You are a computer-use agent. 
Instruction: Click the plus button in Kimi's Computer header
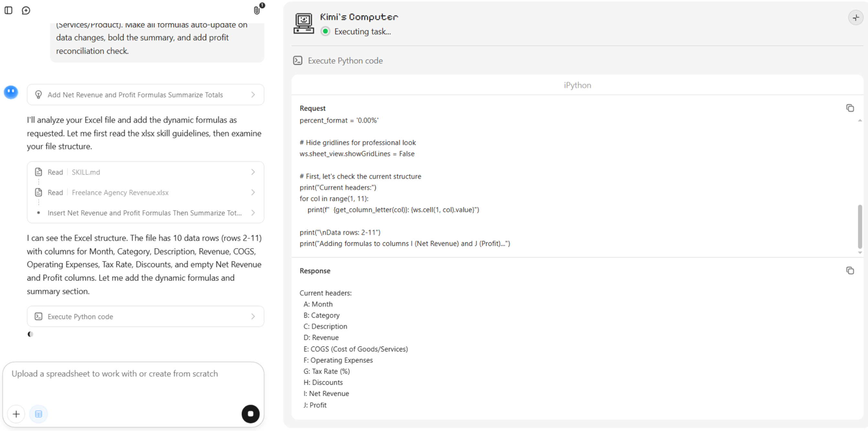click(x=855, y=17)
